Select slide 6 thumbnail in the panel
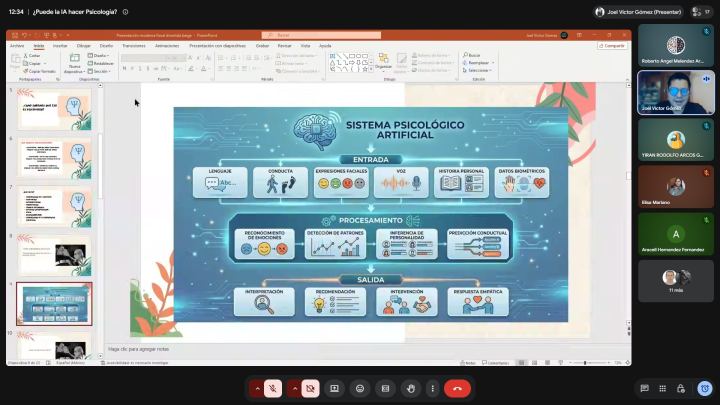Screen dimensions: 720x405 (55, 158)
